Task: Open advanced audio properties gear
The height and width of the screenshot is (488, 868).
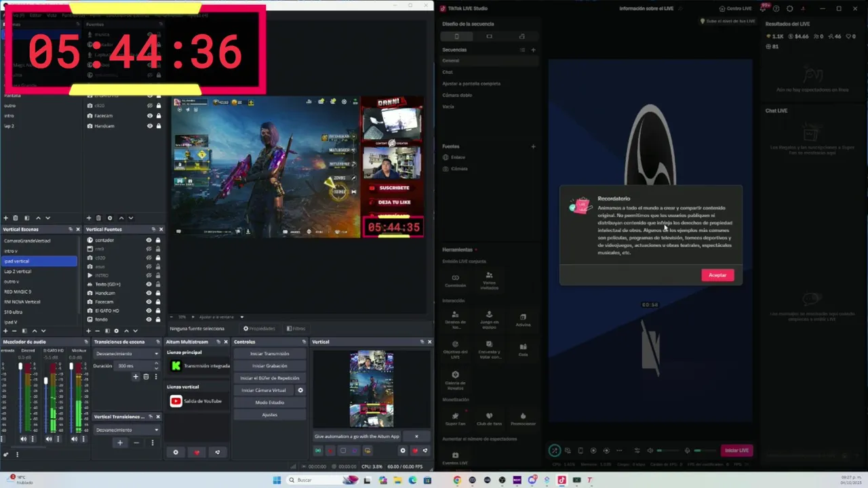Action: (6, 454)
